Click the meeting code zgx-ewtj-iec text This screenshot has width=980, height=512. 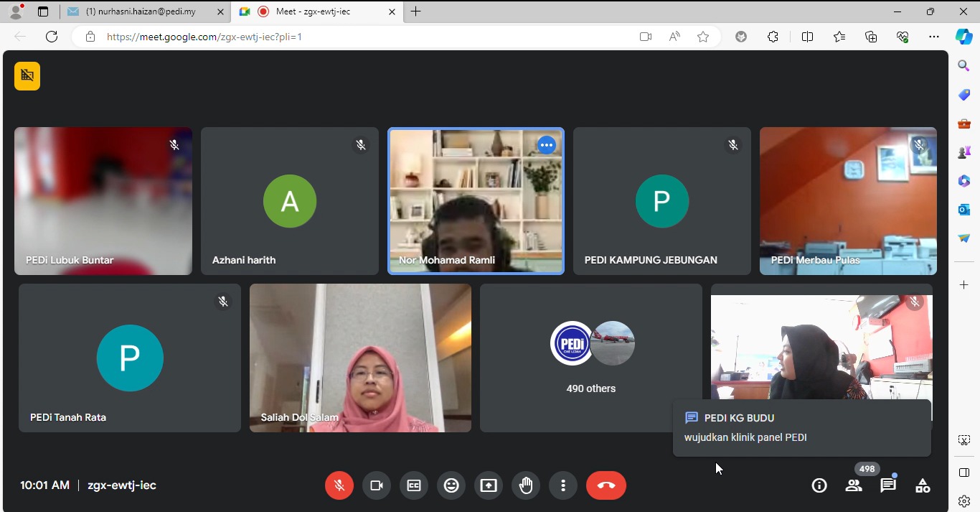122,485
